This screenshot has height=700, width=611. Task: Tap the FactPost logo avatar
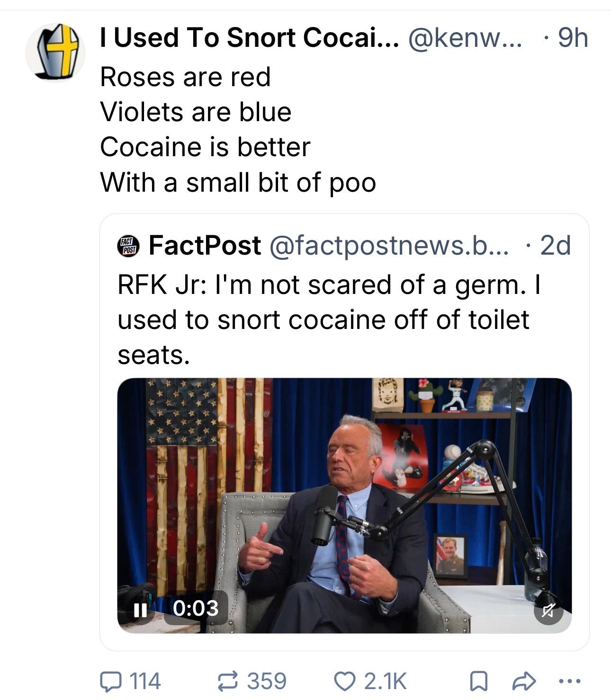click(128, 245)
